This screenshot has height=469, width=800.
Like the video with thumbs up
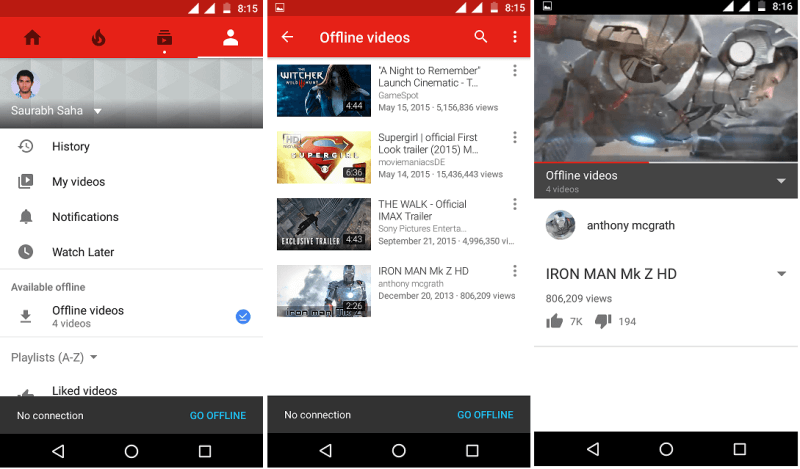click(x=554, y=322)
